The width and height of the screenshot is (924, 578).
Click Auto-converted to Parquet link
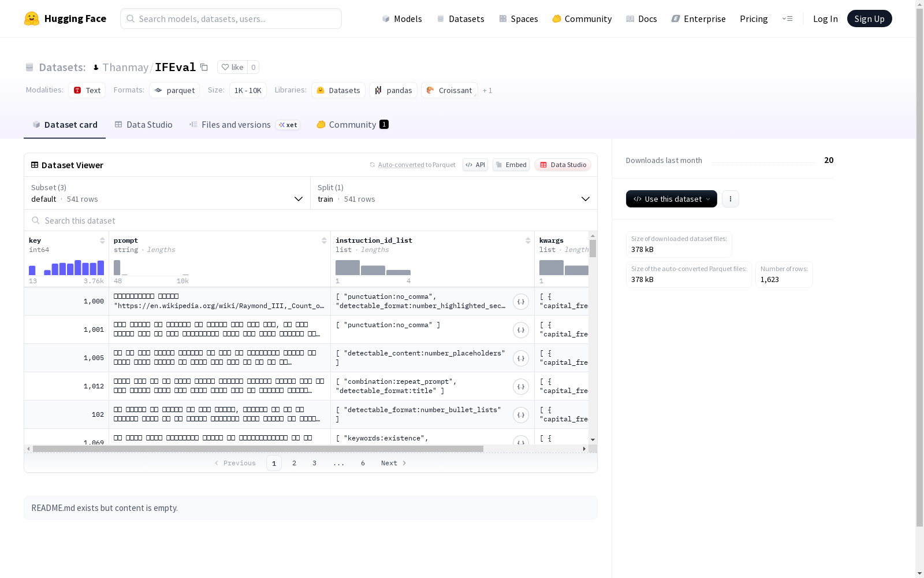click(x=412, y=165)
